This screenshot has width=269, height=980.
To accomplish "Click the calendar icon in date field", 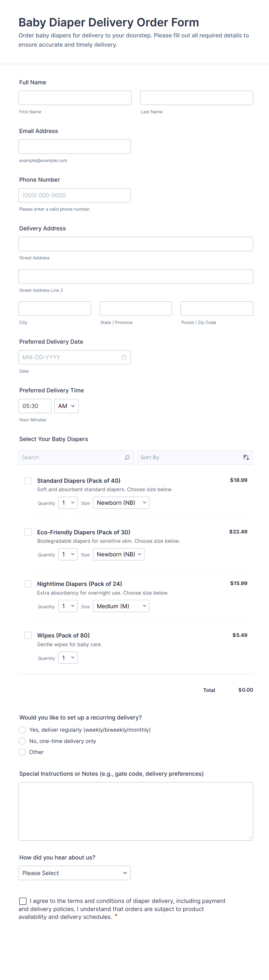I will (x=124, y=357).
